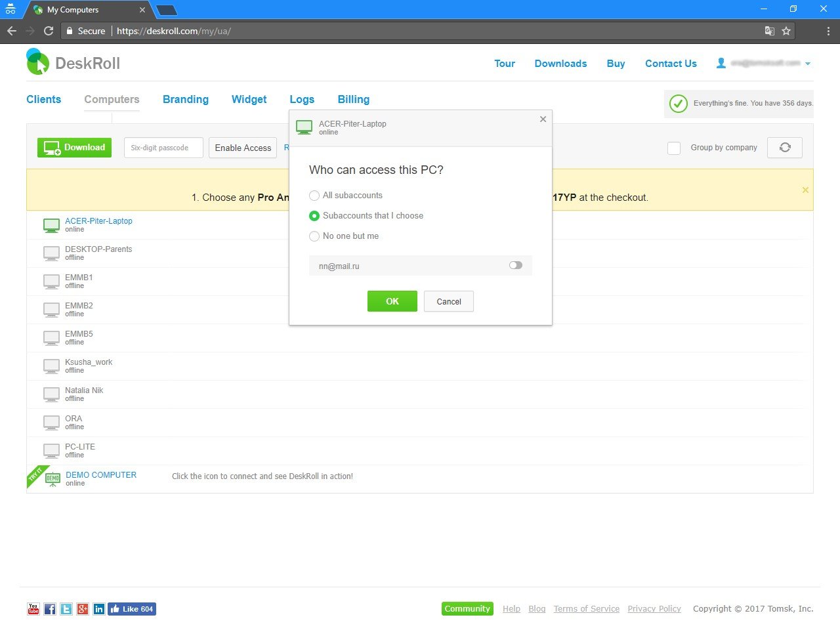Click the Facebook Like 604 button
Image resolution: width=840 pixels, height=630 pixels.
(x=132, y=609)
